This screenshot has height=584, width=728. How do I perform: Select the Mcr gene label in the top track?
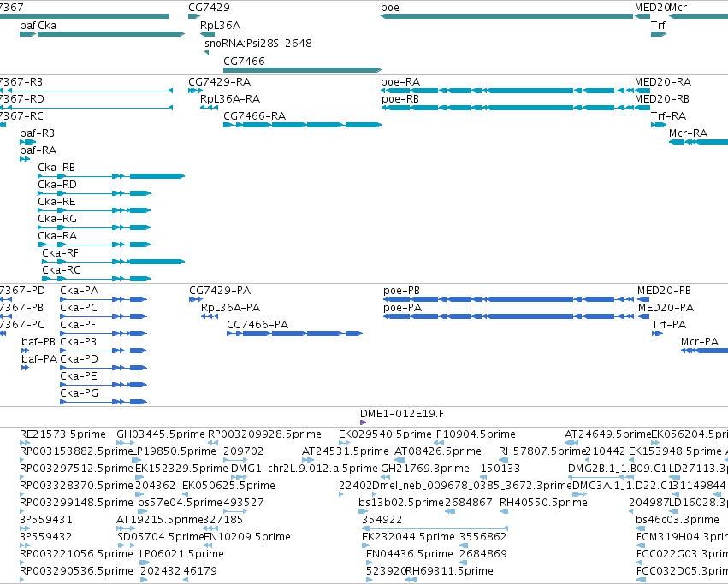[678, 8]
